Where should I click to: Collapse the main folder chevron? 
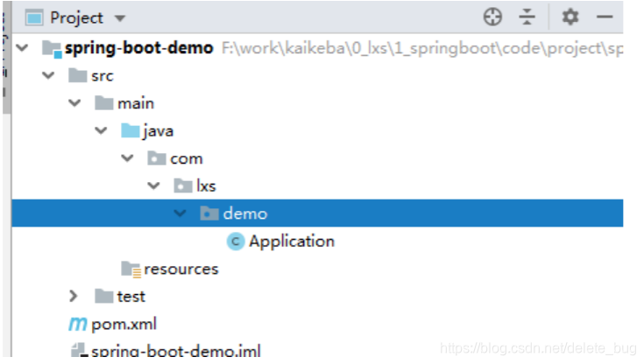[74, 103]
